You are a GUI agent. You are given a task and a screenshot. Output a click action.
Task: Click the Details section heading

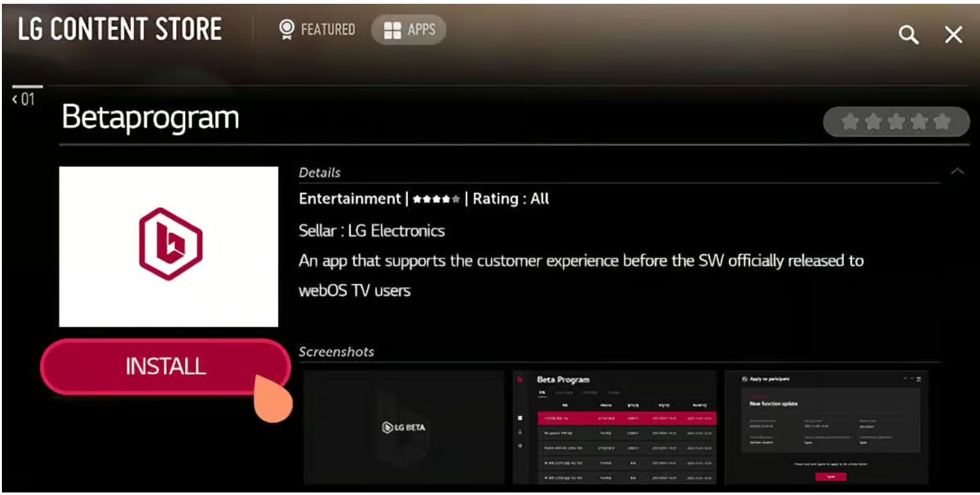click(x=320, y=172)
